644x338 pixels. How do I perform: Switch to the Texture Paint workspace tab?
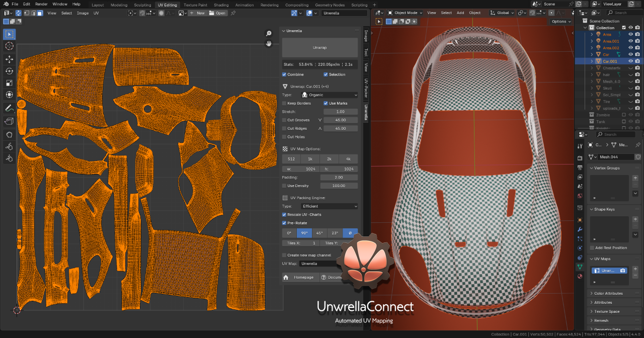coord(195,5)
